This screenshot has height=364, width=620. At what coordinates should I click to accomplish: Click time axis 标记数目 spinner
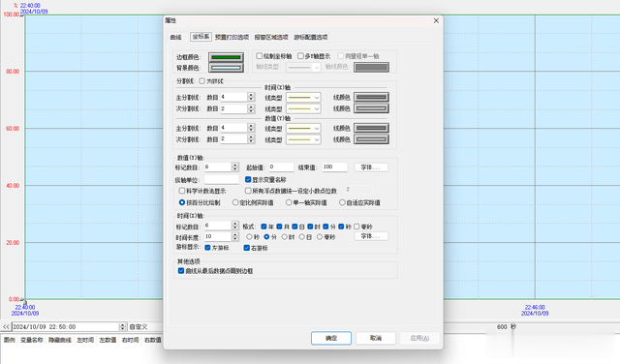235,226
